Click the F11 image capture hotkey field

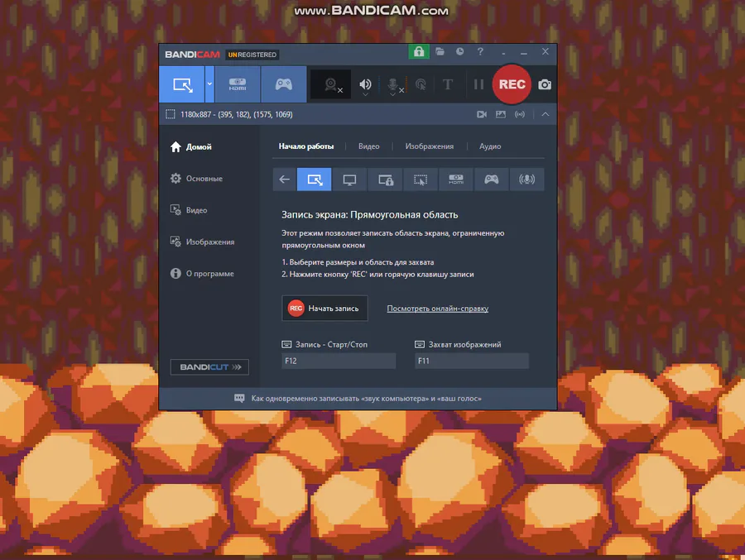472,361
